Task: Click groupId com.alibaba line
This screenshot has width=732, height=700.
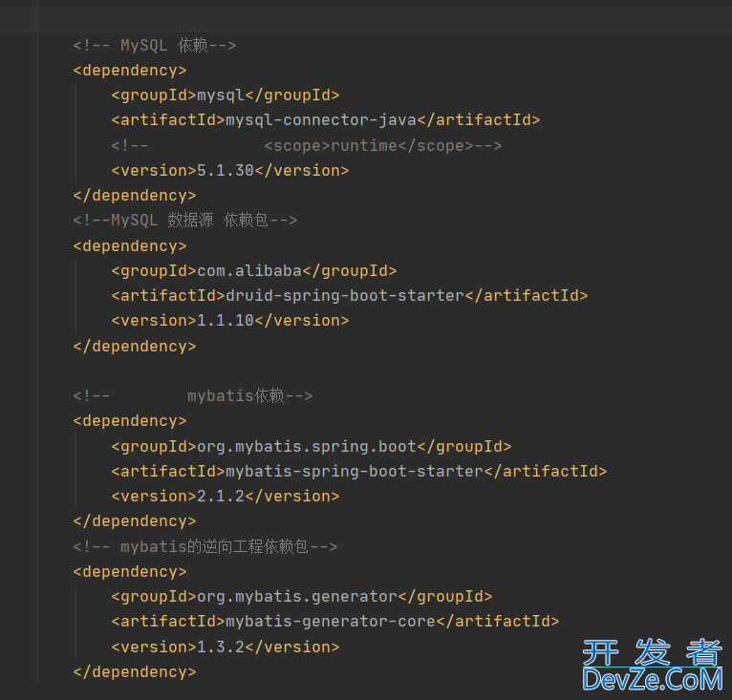Action: pyautogui.click(x=253, y=270)
